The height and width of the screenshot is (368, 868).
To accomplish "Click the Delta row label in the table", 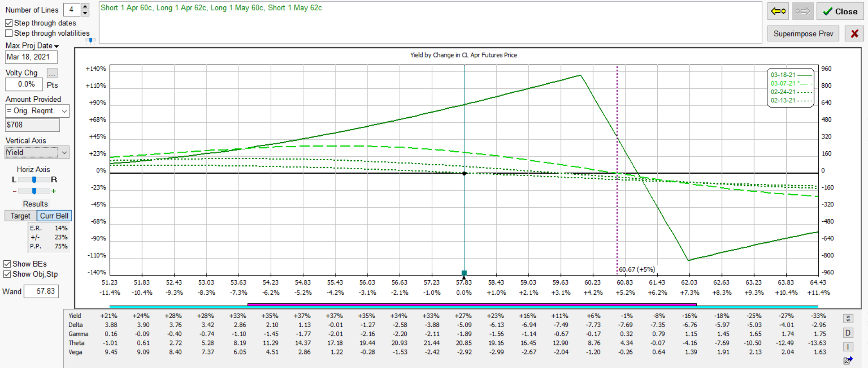I will [x=75, y=325].
